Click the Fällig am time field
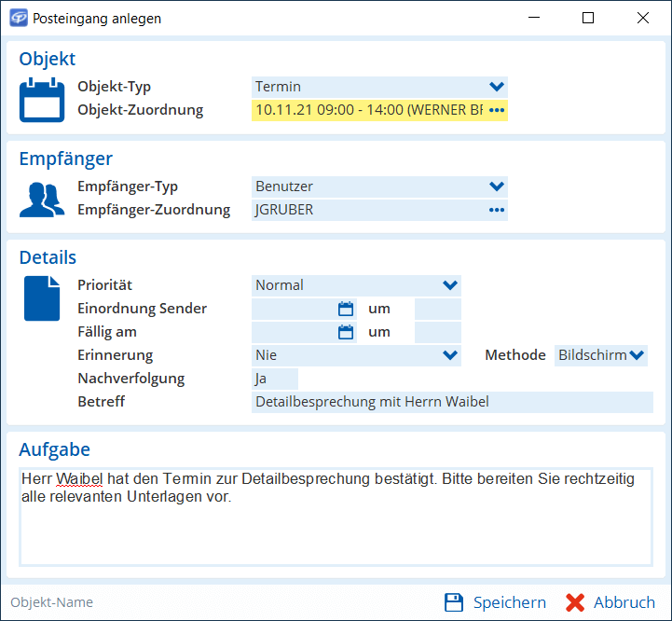Screen dimensions: 672x621 pos(437,332)
